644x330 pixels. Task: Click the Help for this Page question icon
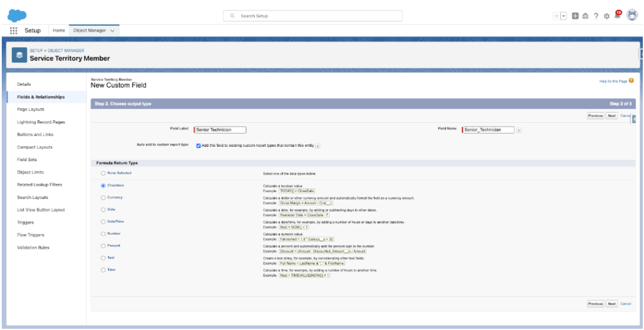click(x=631, y=81)
